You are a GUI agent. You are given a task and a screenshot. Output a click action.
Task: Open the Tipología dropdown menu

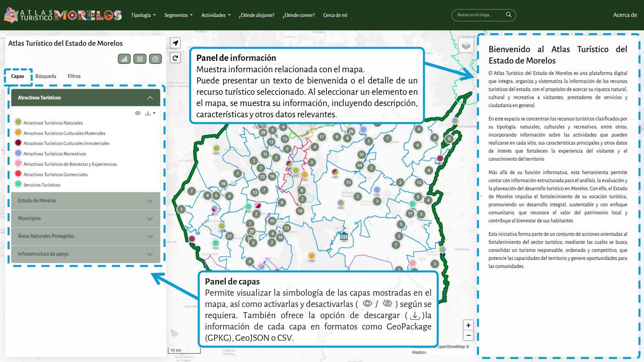point(143,15)
